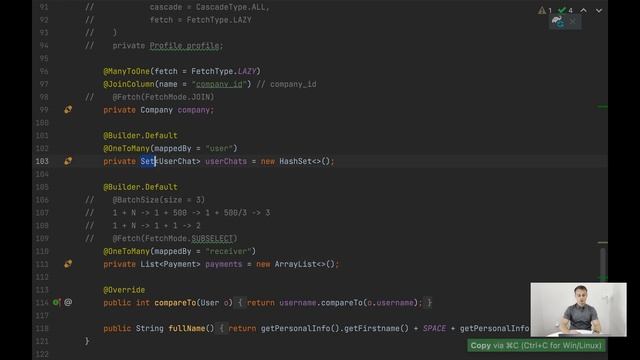Screen dimensions: 640x360
Task: Click getFirstname() call on line 118
Action: pyautogui.click(x=376, y=329)
